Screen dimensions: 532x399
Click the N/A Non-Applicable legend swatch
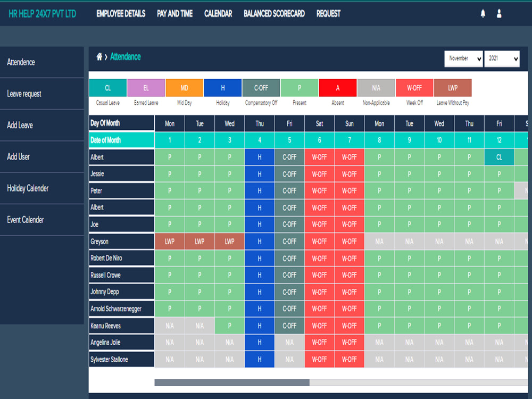pos(376,88)
